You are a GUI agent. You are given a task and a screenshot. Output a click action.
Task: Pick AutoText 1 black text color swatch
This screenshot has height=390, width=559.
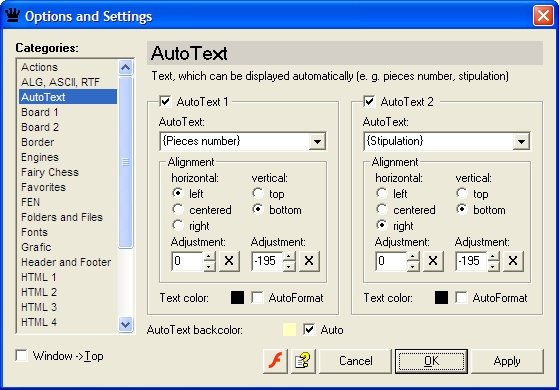tap(237, 298)
